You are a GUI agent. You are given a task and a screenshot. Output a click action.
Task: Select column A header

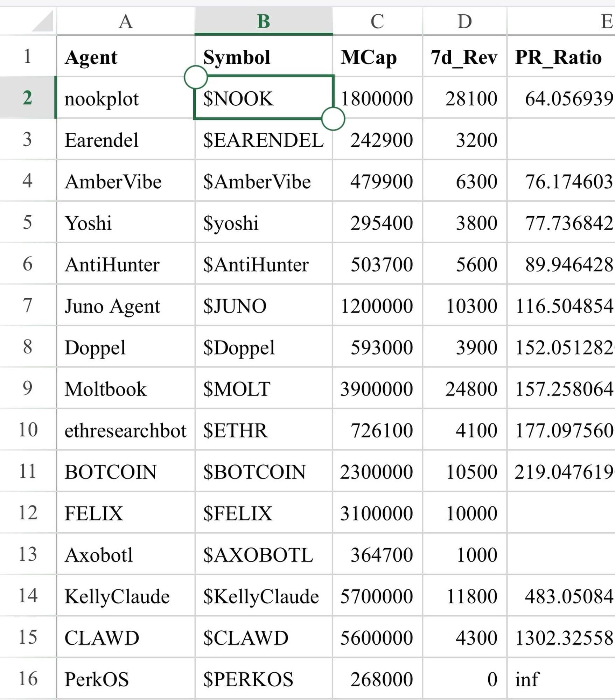(x=125, y=22)
